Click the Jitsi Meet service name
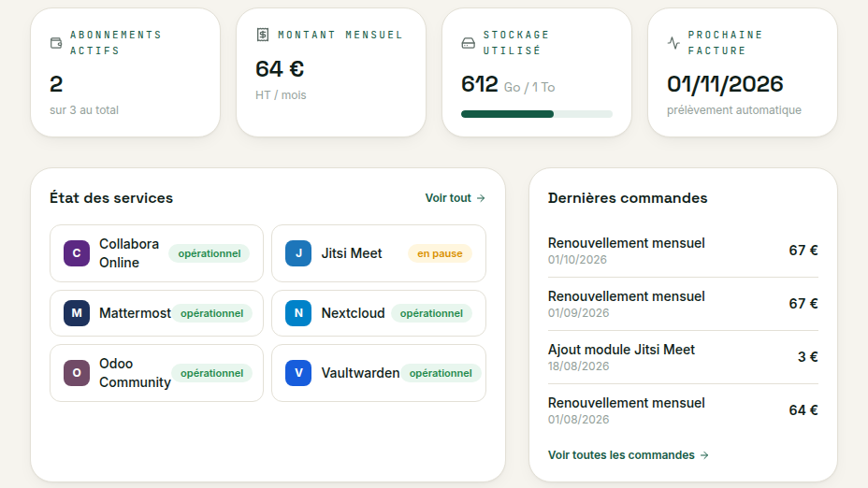Image resolution: width=868 pixels, height=488 pixels. point(352,253)
